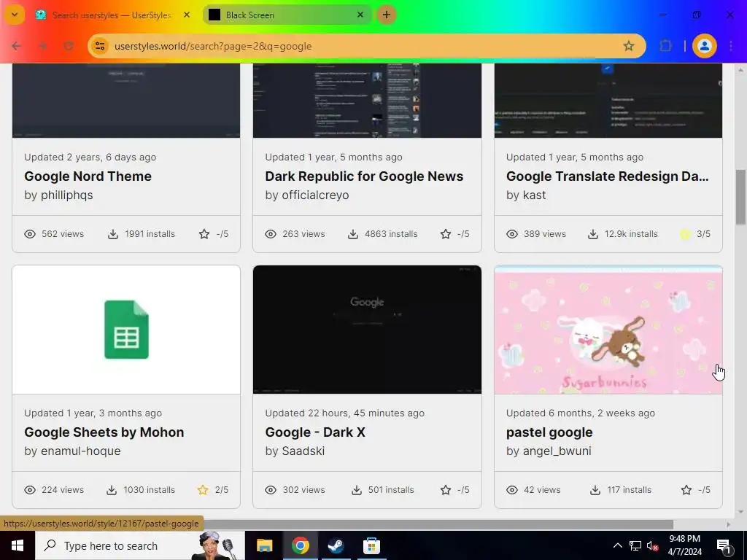Click download icon beside 4863 installs
747x560 pixels.
(353, 234)
